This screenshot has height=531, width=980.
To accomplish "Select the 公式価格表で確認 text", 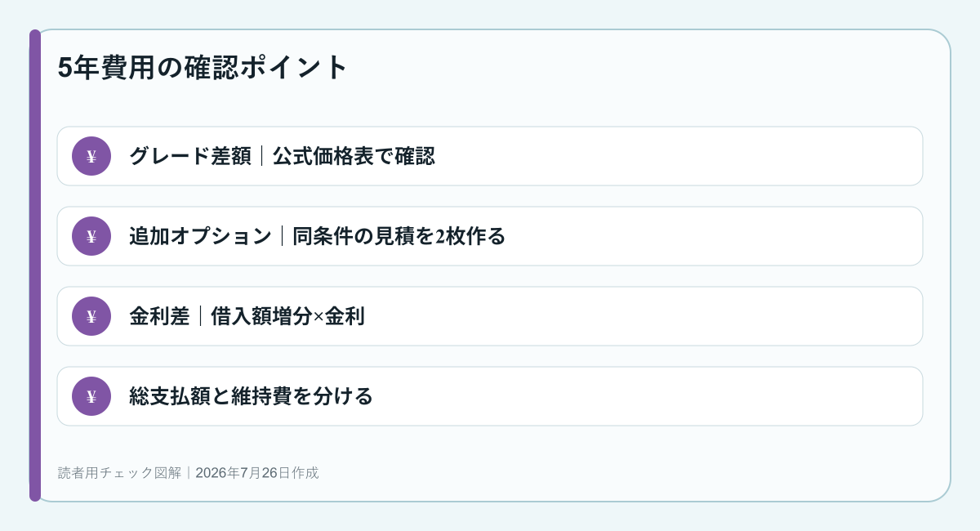I will pyautogui.click(x=354, y=156).
